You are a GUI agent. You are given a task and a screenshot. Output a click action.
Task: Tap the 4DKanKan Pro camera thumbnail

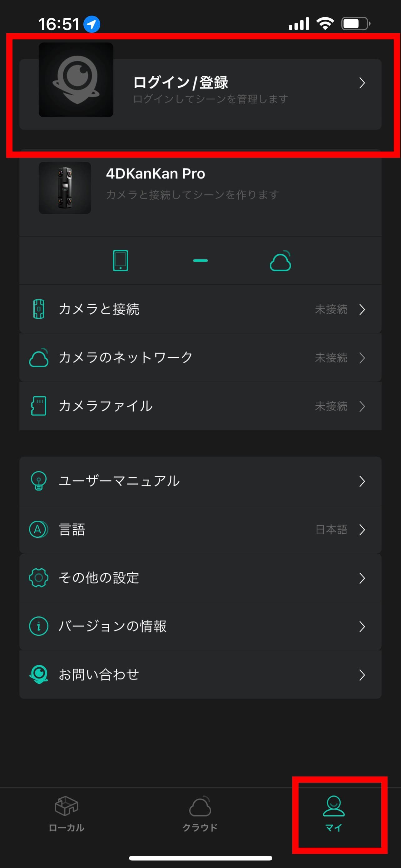coord(65,188)
